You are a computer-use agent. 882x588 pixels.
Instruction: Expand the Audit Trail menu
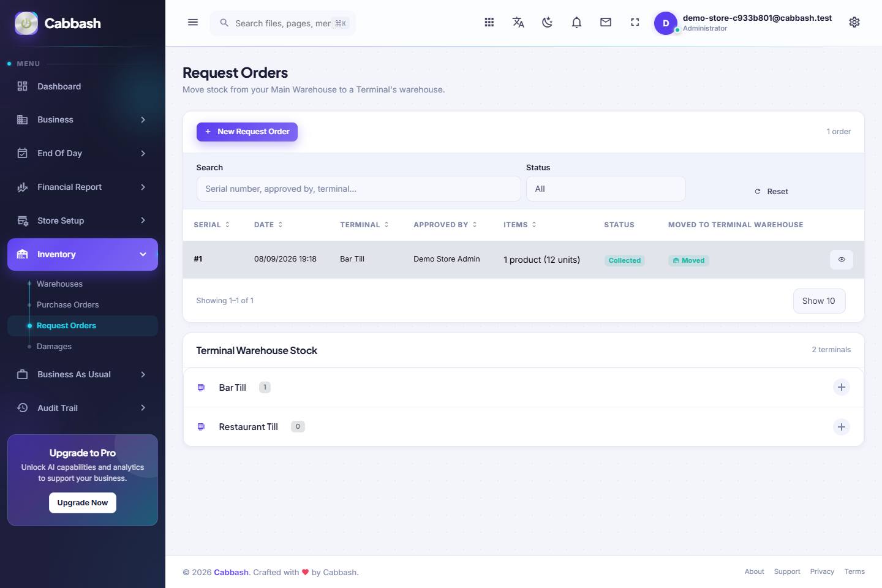tap(83, 408)
